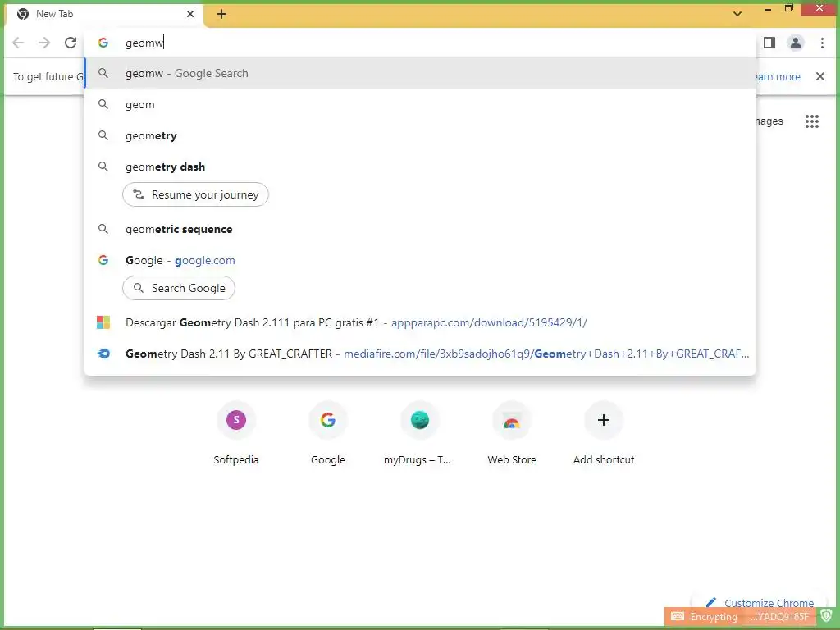Click the New Tab tab title
Image resolution: width=840 pixels, height=630 pixels.
click(x=55, y=14)
